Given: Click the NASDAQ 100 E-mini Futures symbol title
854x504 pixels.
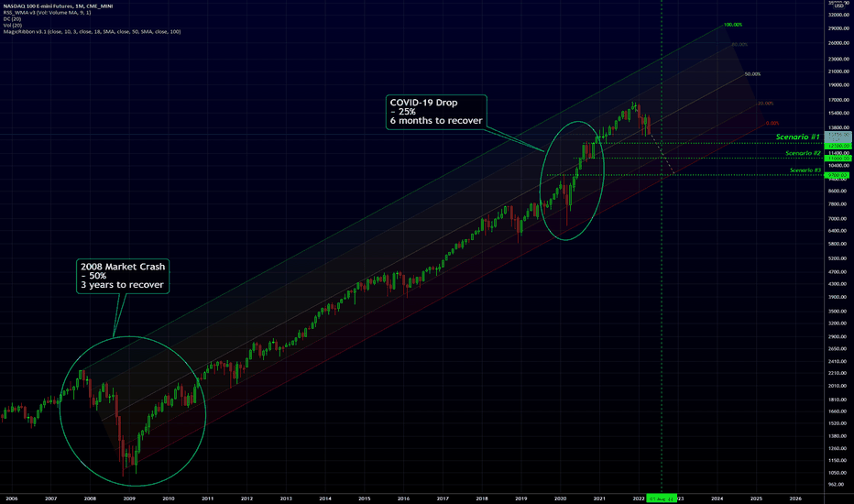Looking at the screenshot, I should point(58,6).
